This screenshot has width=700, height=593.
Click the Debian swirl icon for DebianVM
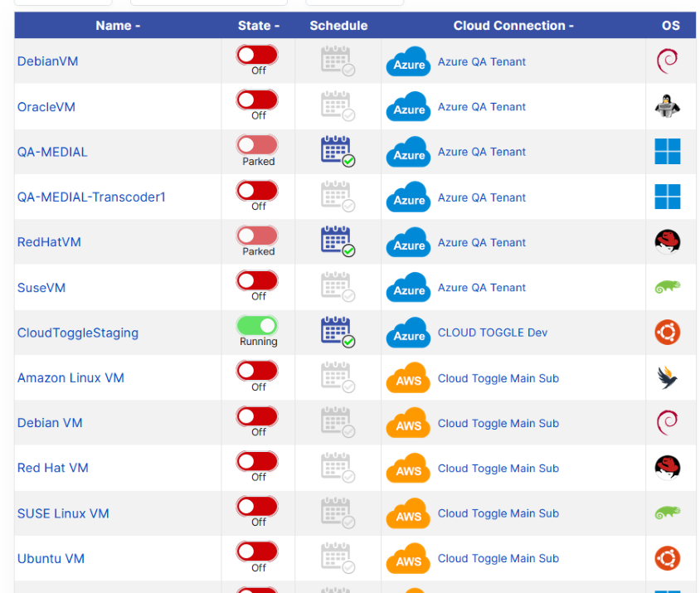[x=667, y=61]
